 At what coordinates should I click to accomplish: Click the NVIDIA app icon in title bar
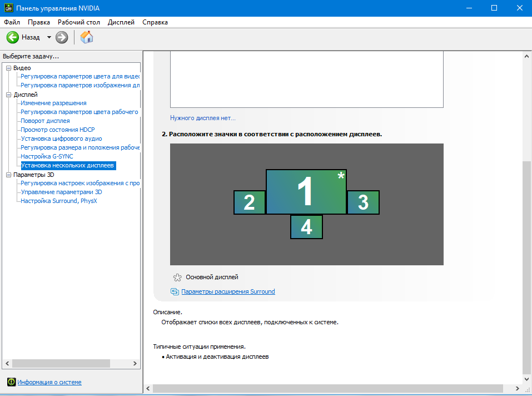(8, 8)
